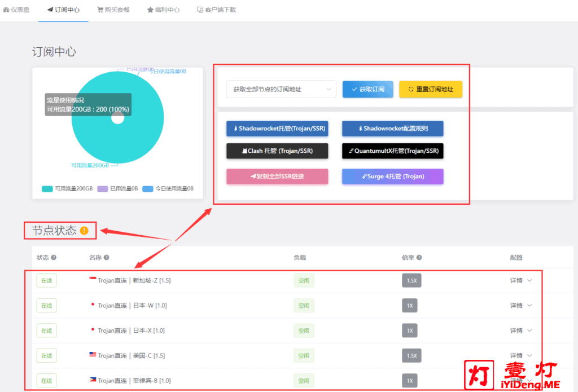Expand 详情 for 日本-W node
The height and width of the screenshot is (392, 578).
521,305
